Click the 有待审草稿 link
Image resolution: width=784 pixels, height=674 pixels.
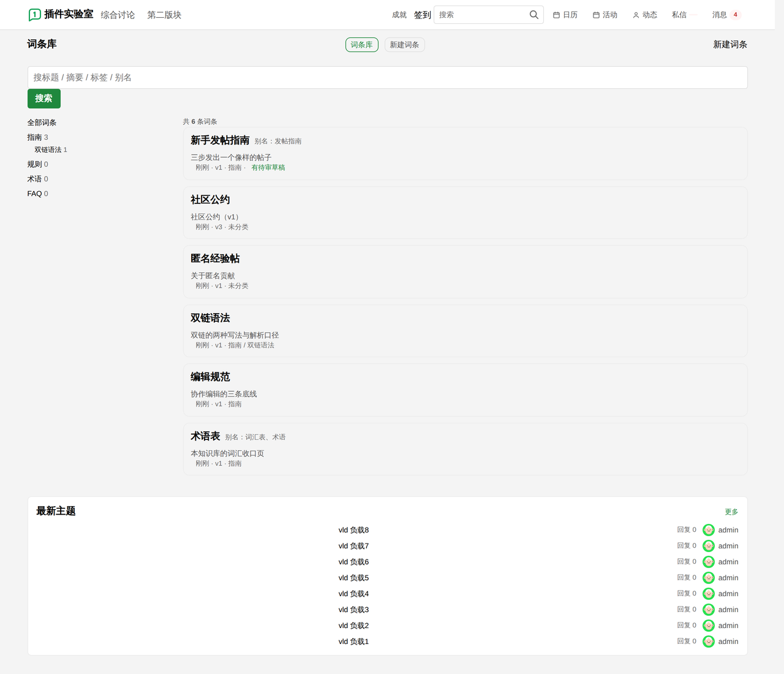[x=268, y=167]
